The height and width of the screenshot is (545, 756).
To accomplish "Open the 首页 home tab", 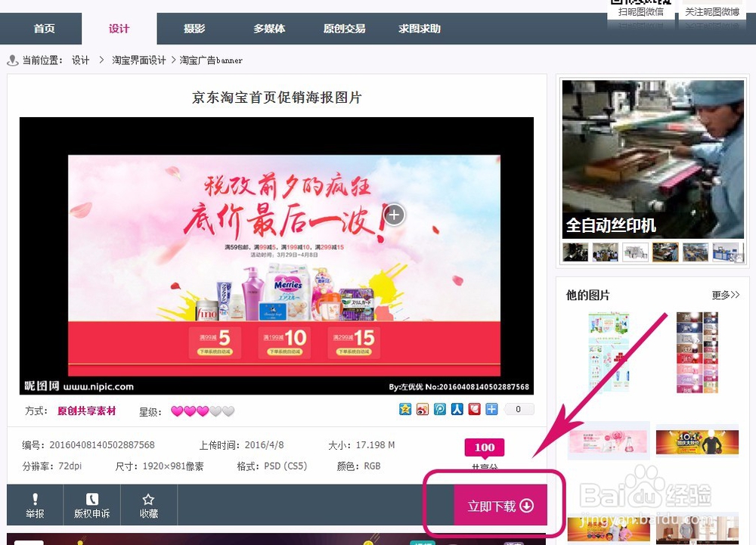I will click(44, 29).
